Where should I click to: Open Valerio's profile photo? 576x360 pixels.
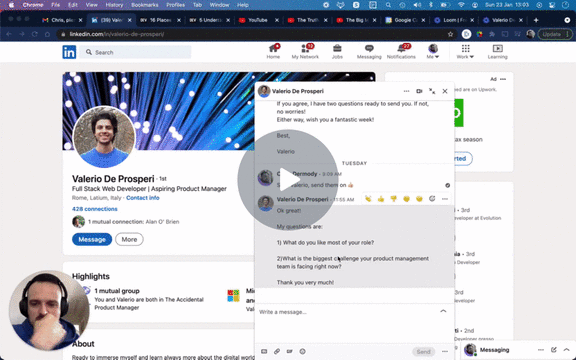pyautogui.click(x=104, y=137)
